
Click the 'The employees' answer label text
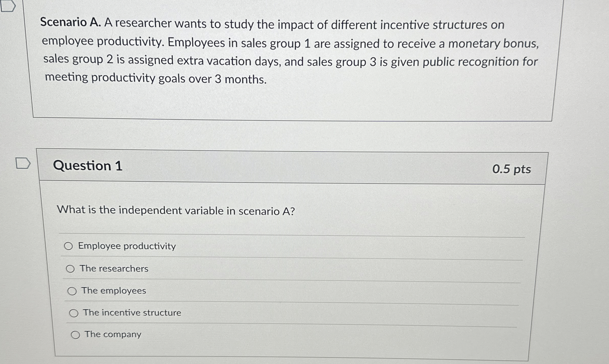[114, 291]
